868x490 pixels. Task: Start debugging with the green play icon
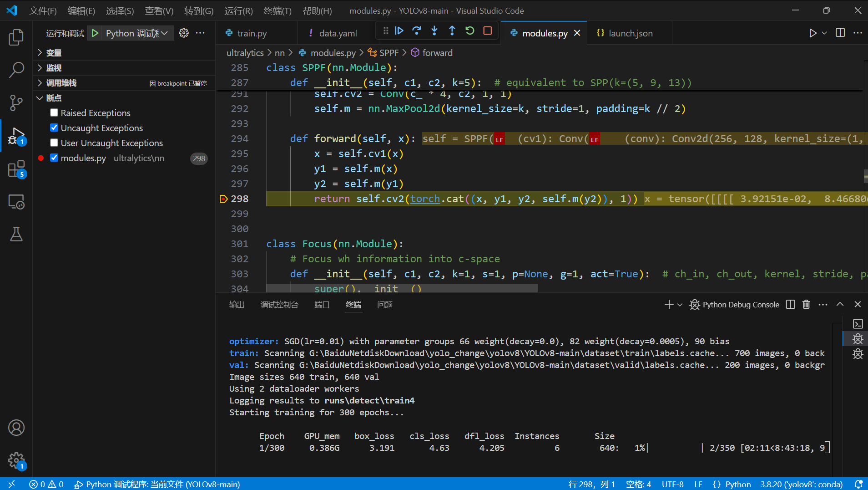tap(95, 33)
